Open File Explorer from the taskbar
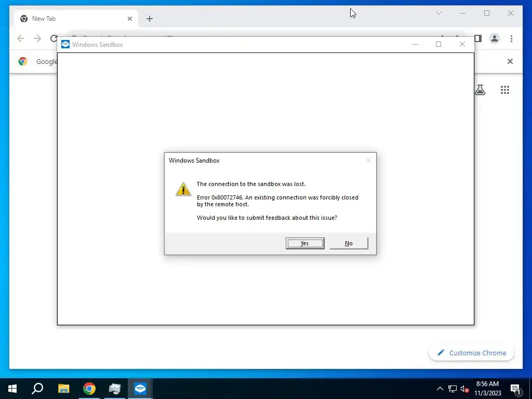The height and width of the screenshot is (399, 532). coord(63,389)
